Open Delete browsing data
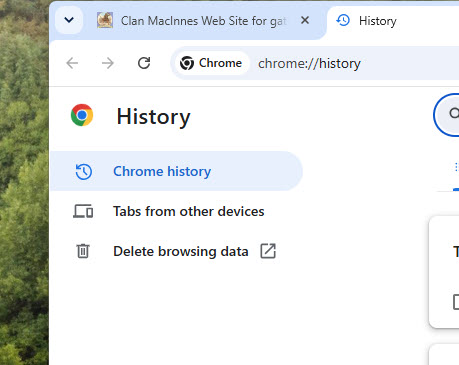Viewport: 459px width, 365px height. [x=176, y=251]
